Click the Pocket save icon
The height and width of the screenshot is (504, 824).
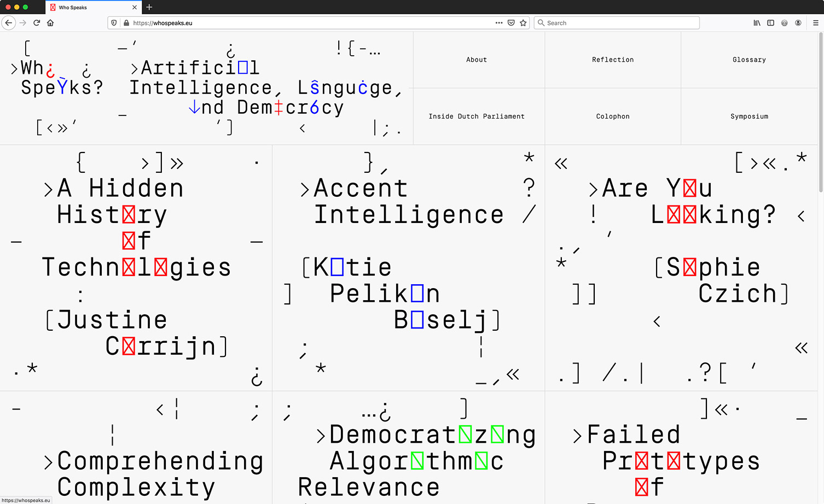click(x=511, y=23)
